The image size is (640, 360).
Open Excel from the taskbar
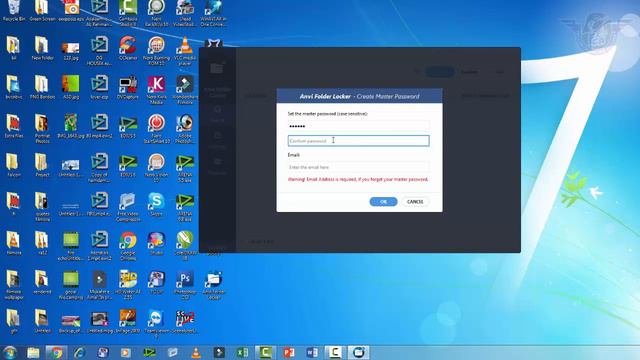(242, 353)
